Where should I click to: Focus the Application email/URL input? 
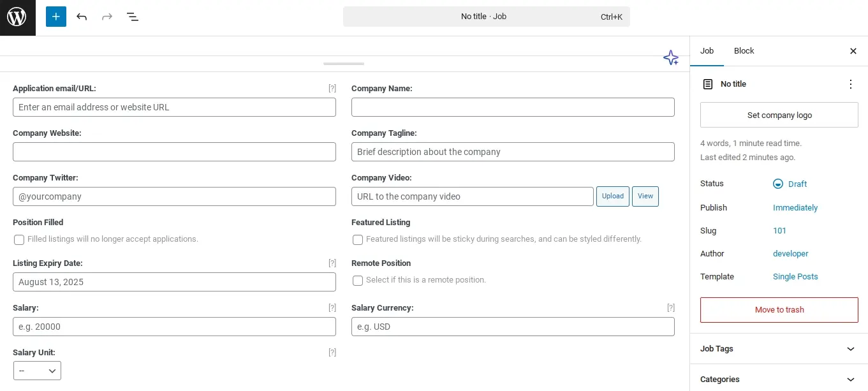click(x=174, y=107)
